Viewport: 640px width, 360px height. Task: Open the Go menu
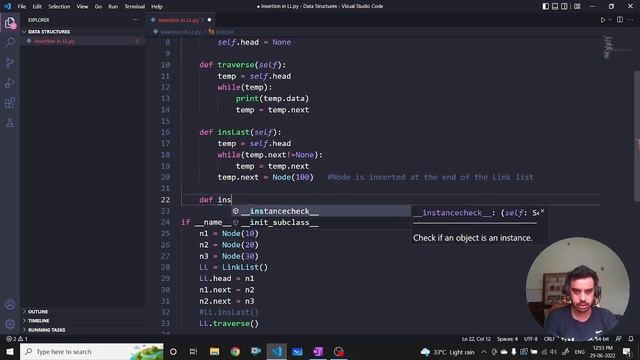(98, 6)
